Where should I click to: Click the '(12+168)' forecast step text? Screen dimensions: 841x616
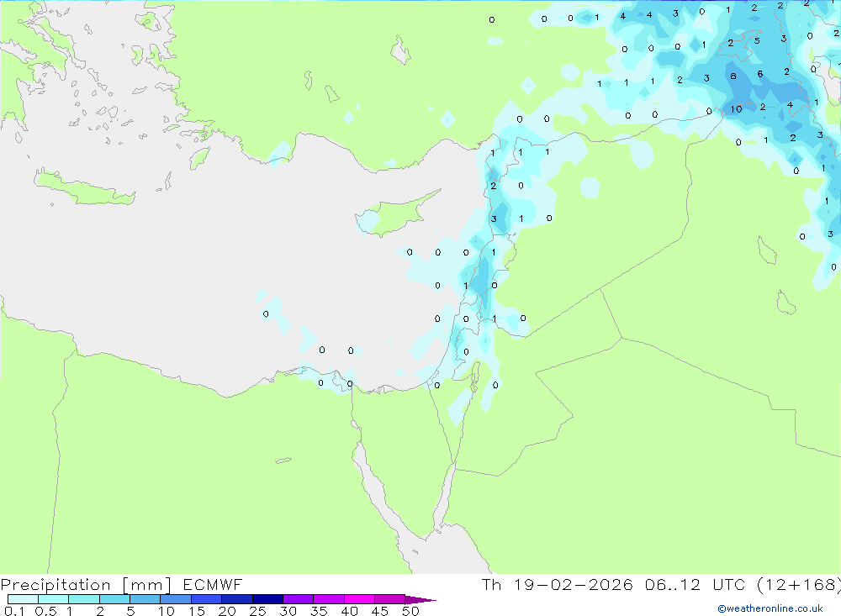point(799,585)
